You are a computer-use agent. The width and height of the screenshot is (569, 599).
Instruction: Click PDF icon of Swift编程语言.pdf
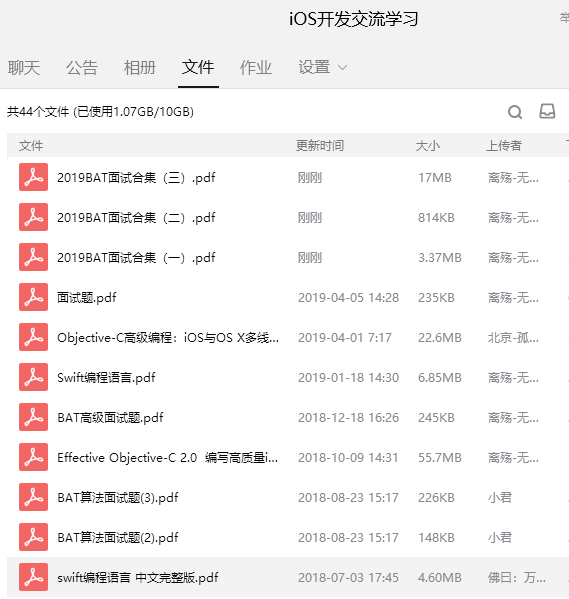pos(34,377)
